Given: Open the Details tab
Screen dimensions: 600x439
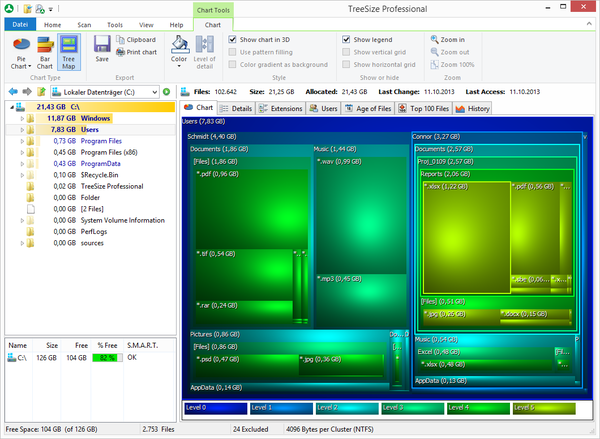Looking at the screenshot, I should [x=236, y=109].
